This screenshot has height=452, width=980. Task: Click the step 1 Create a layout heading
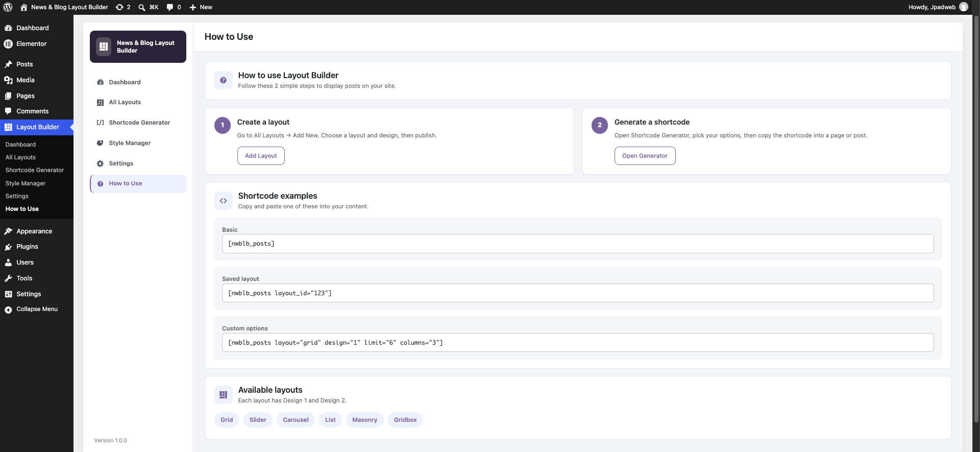tap(263, 122)
